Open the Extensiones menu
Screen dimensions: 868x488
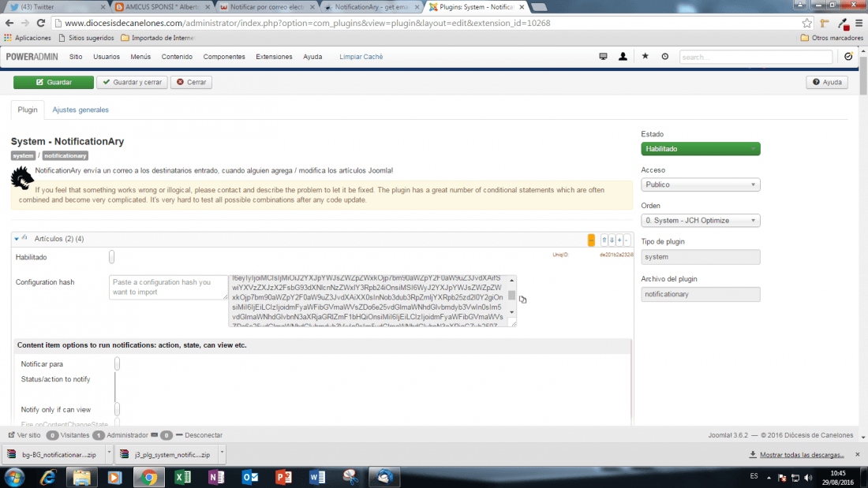point(274,57)
